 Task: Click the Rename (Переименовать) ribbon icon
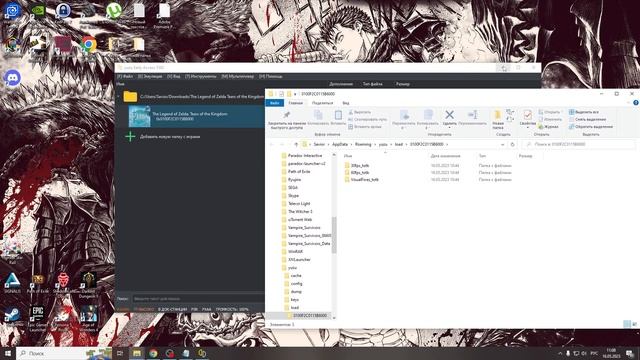473,115
